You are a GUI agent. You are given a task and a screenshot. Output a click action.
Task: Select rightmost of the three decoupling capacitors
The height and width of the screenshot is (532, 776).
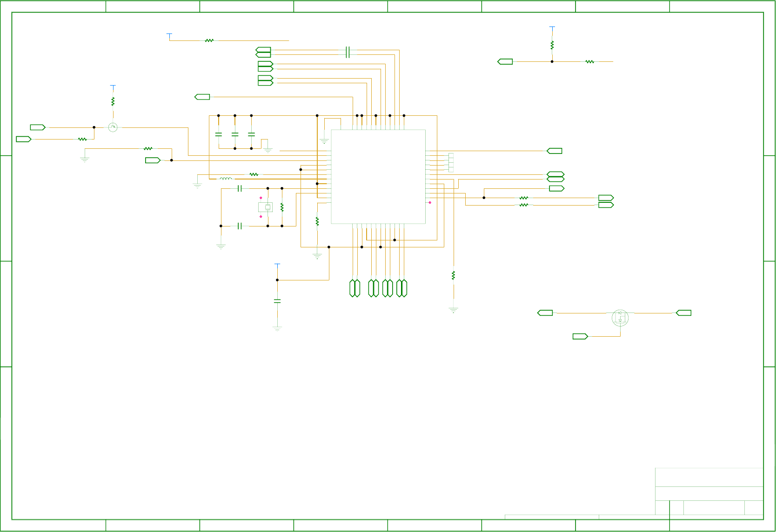(251, 134)
